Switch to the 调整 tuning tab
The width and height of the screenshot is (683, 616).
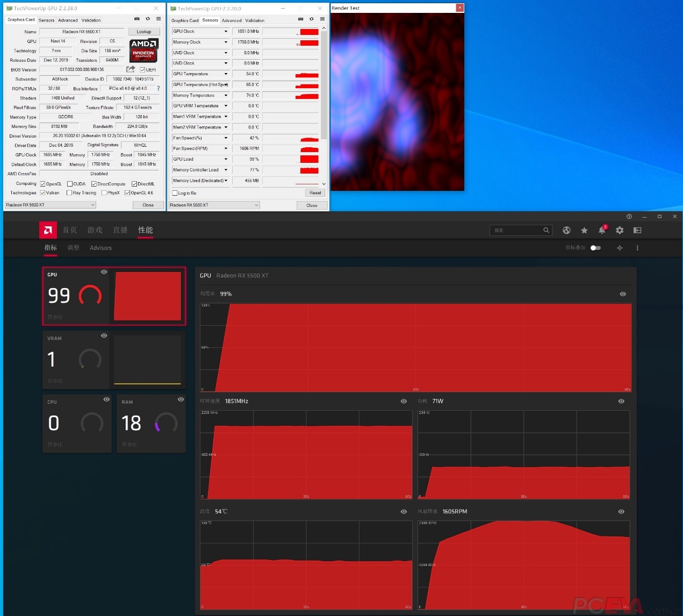[73, 248]
